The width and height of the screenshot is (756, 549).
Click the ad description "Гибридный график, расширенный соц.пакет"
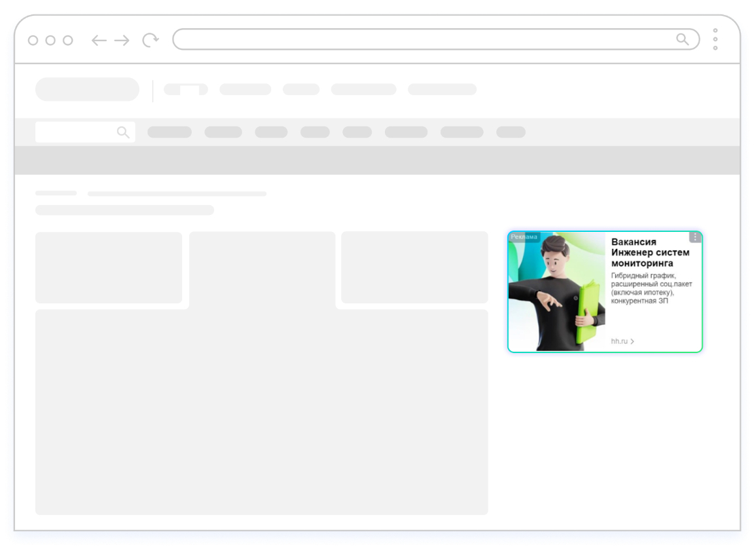coord(651,288)
